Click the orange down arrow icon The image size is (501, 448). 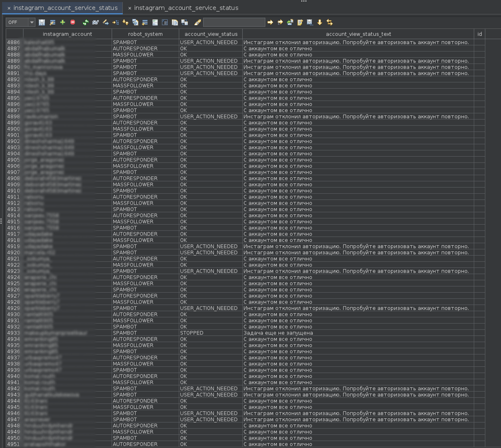point(319,23)
